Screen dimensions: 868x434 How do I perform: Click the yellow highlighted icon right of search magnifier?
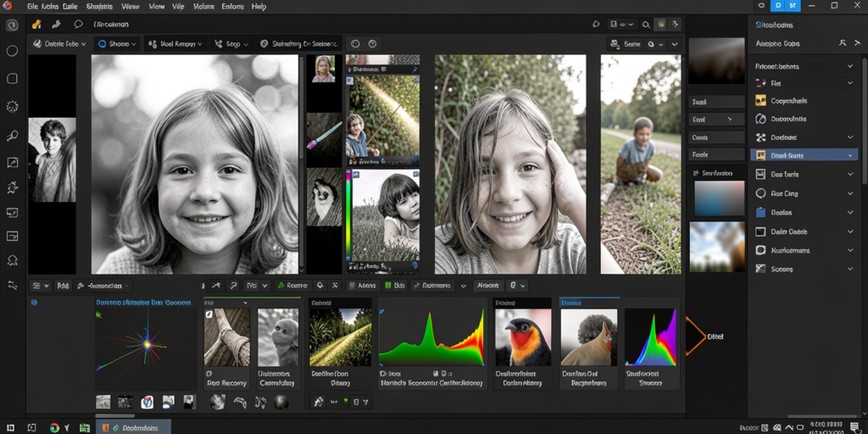[659, 25]
